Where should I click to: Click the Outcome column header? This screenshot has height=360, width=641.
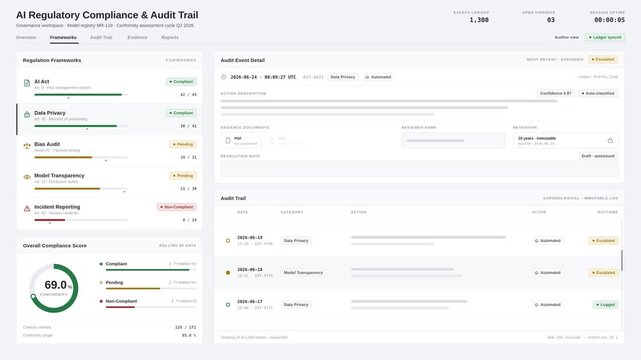click(x=608, y=212)
